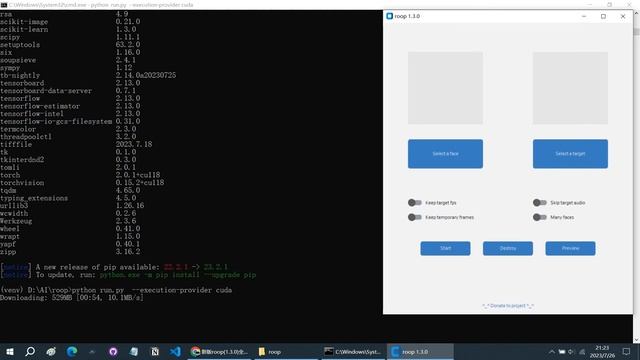Open the purple GitHub Desktop taskbar icon
This screenshot has width=640, height=360.
point(113,351)
